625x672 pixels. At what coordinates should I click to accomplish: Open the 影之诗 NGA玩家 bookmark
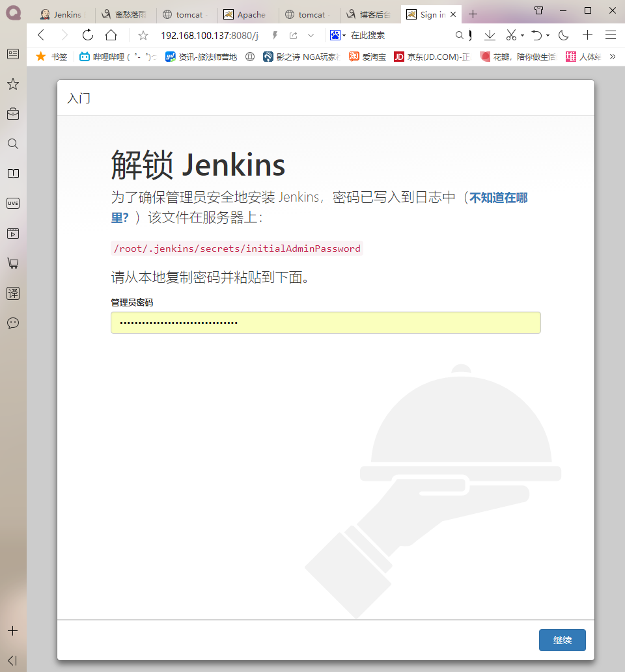(x=301, y=57)
